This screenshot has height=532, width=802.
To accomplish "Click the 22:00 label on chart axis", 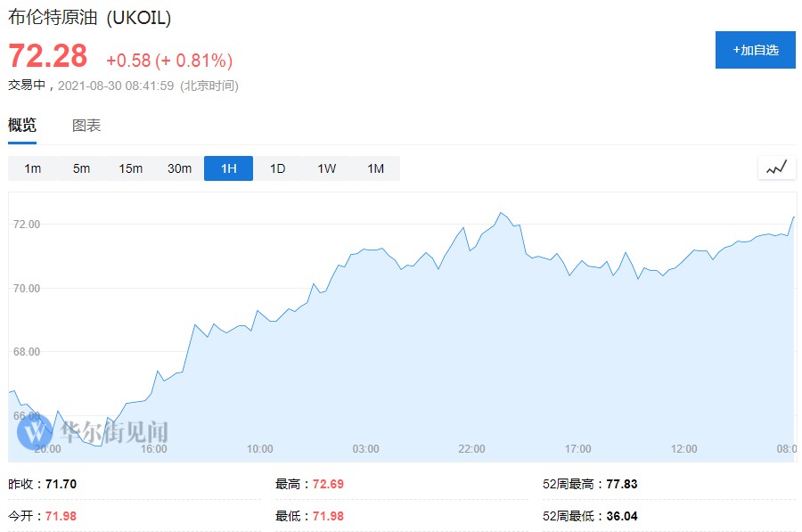I will (x=471, y=448).
